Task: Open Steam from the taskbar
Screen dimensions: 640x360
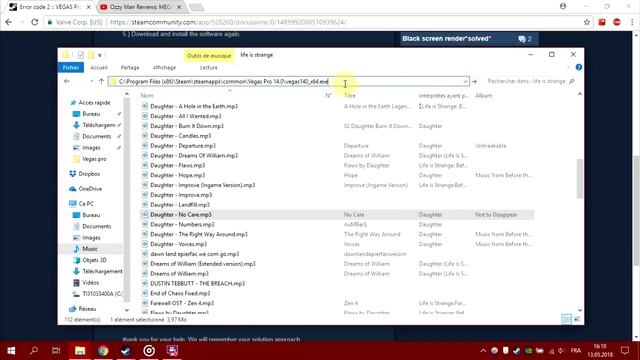Action: [126, 351]
